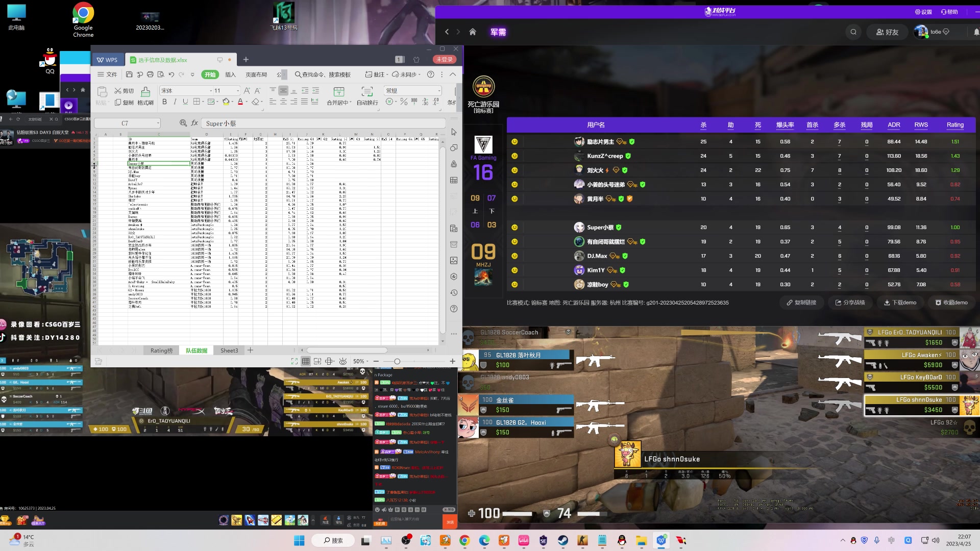Toggle eye protection mode in WPS status bar
The width and height of the screenshot is (980, 551).
(x=343, y=361)
